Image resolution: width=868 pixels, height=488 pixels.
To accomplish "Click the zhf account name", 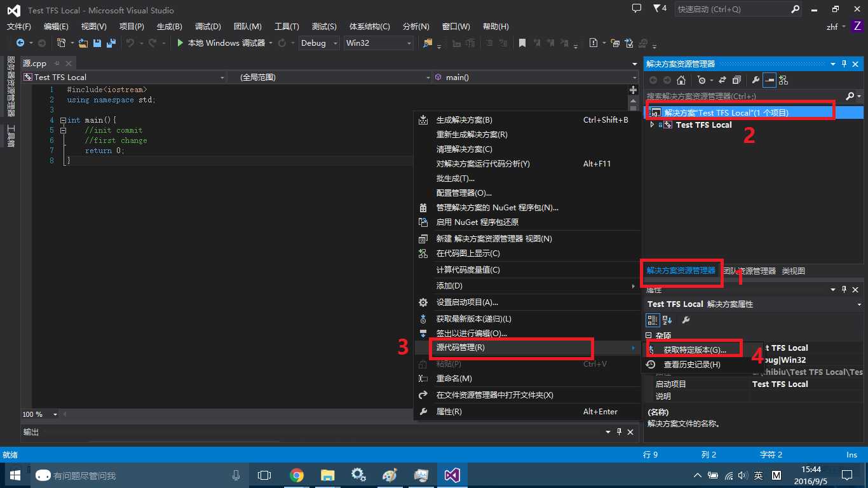I will pyautogui.click(x=832, y=27).
